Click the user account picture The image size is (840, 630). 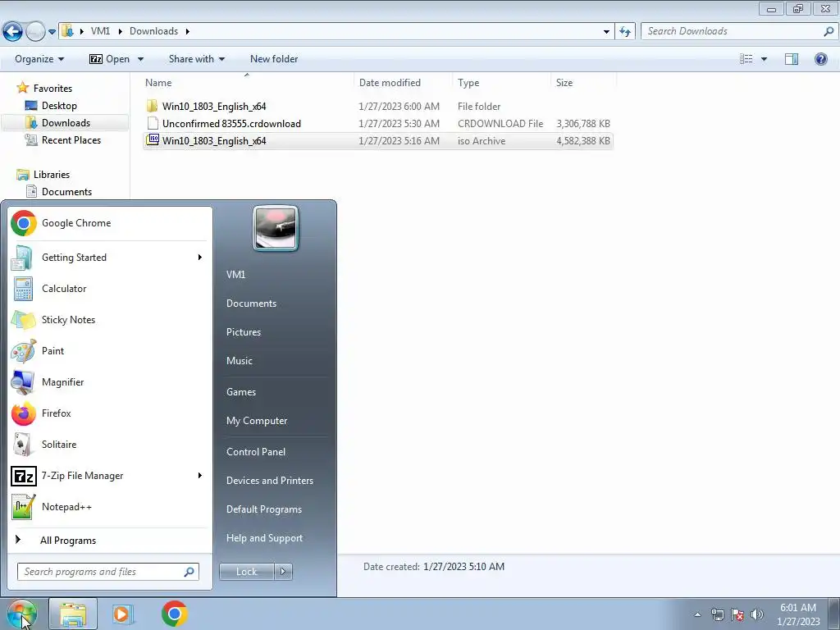point(276,228)
